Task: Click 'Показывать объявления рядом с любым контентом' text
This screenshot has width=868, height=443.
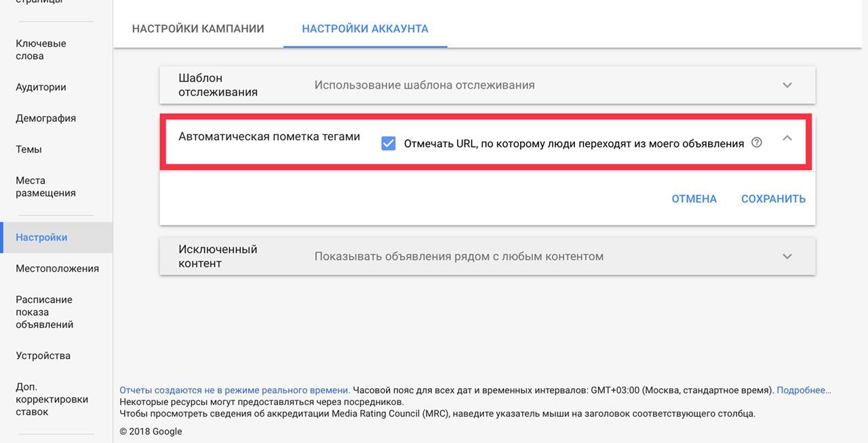Action: [x=459, y=257]
